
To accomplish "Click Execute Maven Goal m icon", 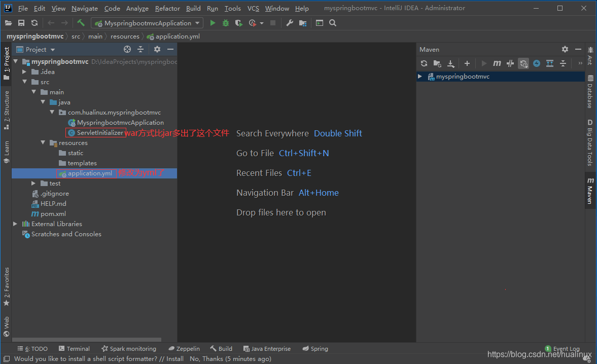I will click(497, 63).
